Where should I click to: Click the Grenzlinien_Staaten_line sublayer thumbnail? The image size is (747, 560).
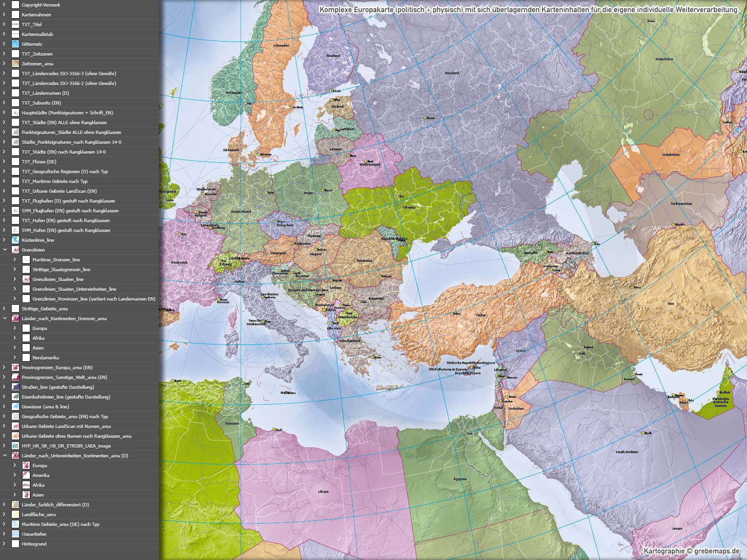click(26, 279)
